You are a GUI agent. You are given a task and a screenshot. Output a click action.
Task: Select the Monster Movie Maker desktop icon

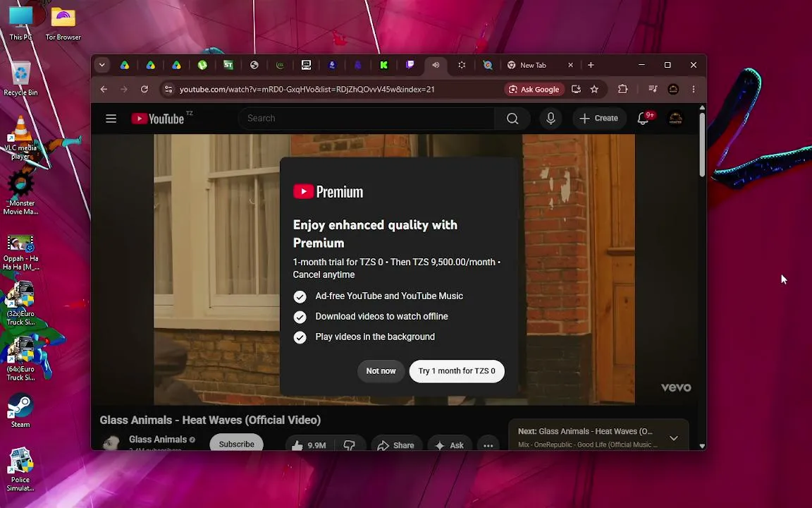(20, 193)
